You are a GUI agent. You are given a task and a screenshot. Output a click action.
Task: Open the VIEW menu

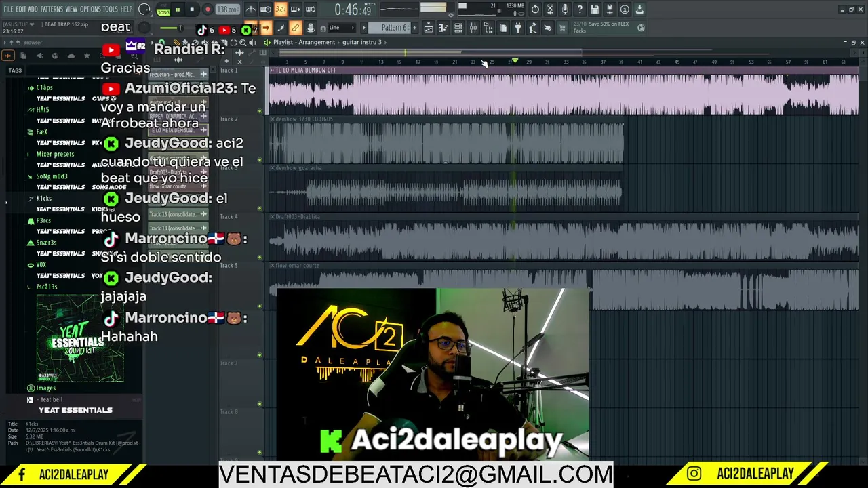coord(71,9)
